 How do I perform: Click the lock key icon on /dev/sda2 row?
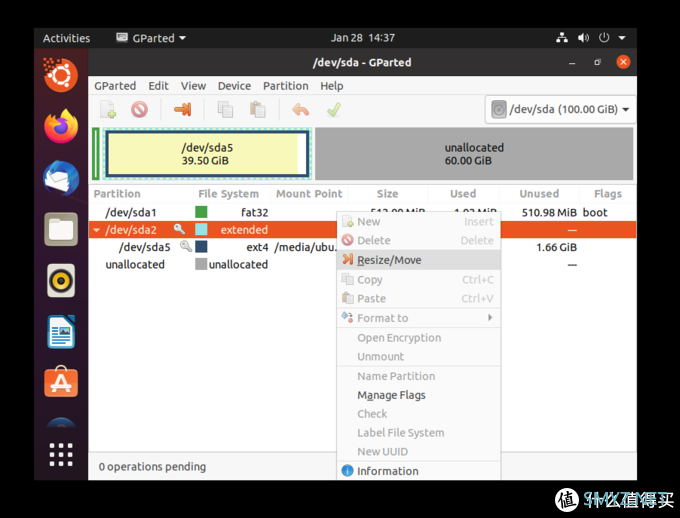click(x=179, y=229)
